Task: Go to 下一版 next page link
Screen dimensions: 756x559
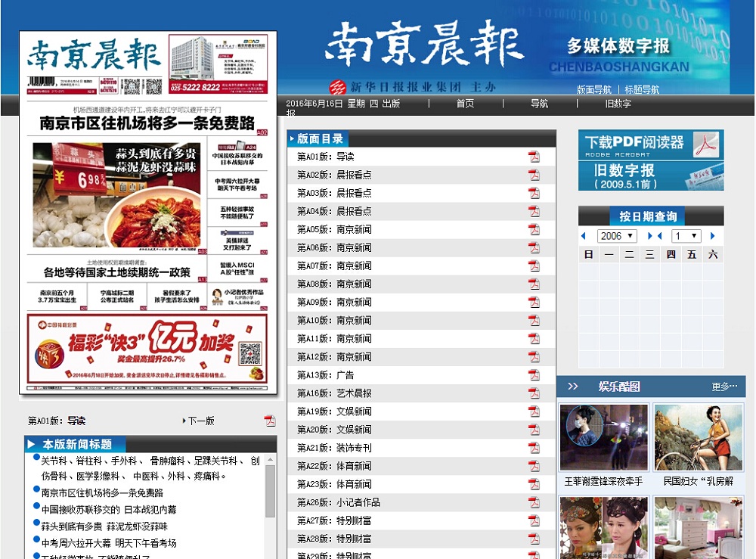Action: pyautogui.click(x=201, y=421)
